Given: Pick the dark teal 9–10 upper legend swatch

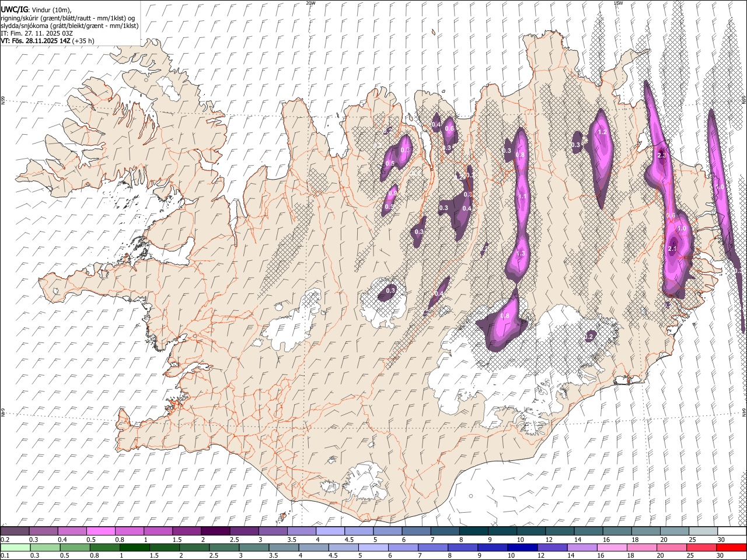Looking at the screenshot, I should (x=502, y=531).
